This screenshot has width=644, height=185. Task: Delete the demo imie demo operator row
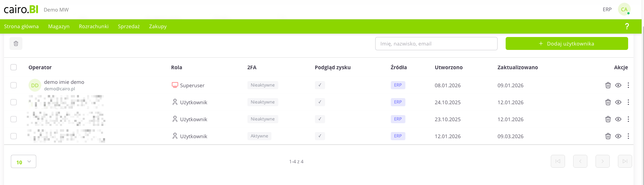pyautogui.click(x=608, y=85)
